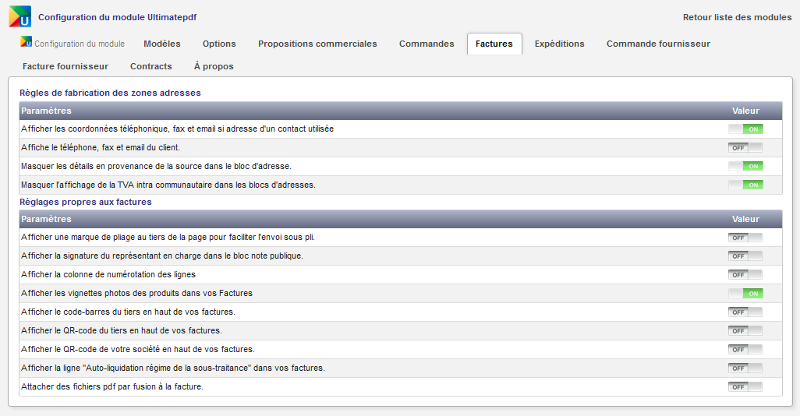Disable contact phone, fax and email coordinates display

(x=745, y=129)
